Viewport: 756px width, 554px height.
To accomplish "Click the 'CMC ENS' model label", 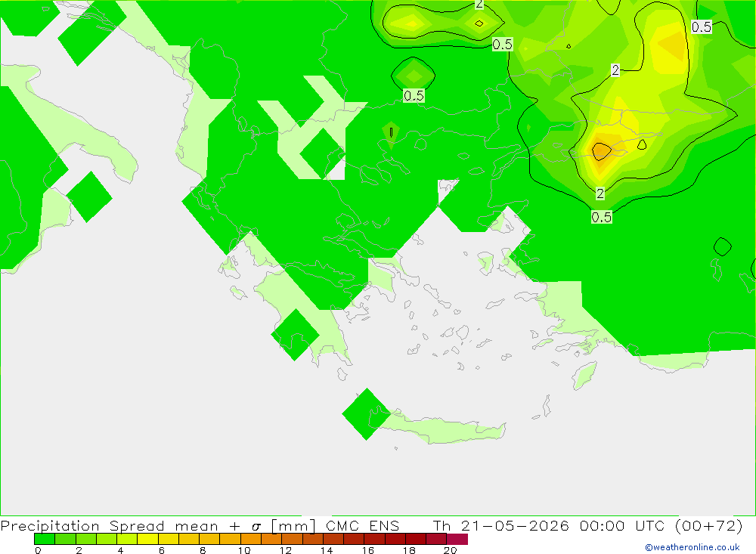I will tap(363, 525).
